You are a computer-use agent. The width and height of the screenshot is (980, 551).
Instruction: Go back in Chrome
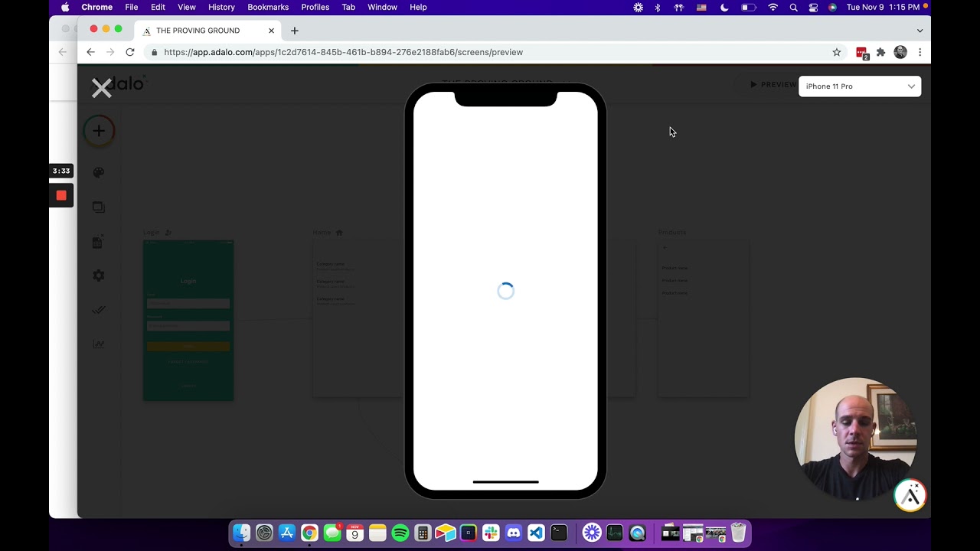pos(90,52)
